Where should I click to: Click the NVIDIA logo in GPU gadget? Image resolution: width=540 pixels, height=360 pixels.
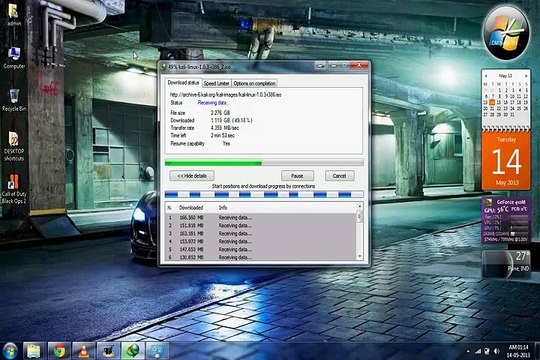pyautogui.click(x=488, y=202)
